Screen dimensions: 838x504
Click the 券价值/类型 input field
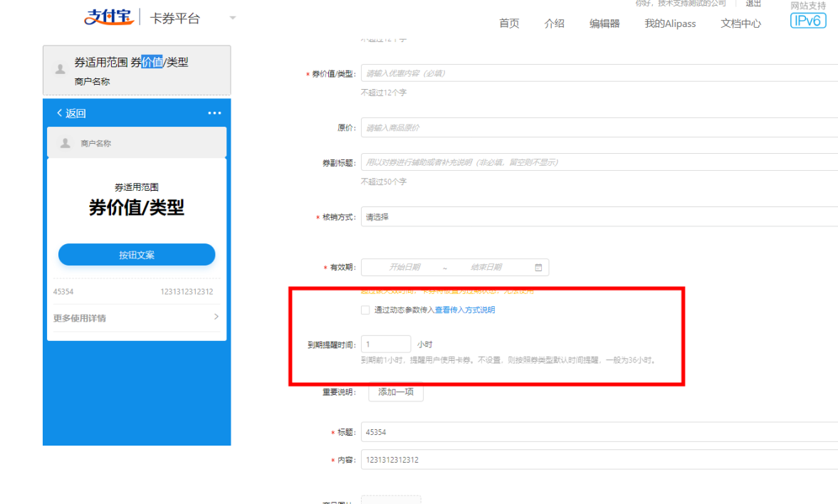599,73
